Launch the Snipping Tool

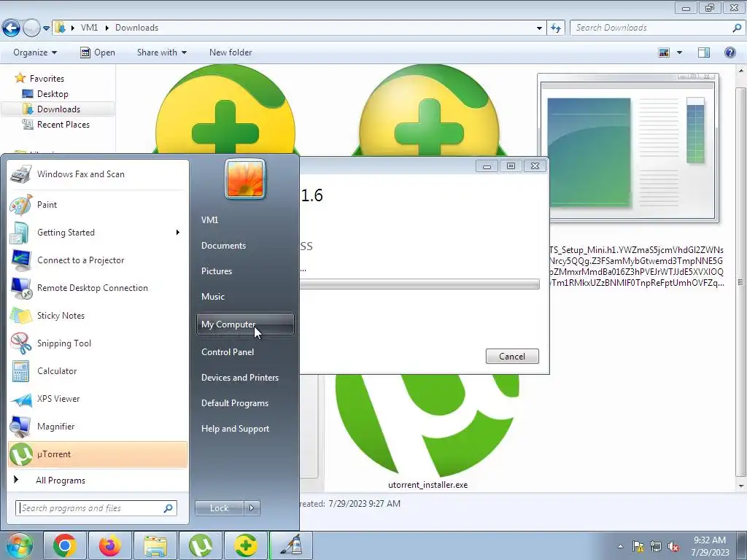(x=98, y=343)
